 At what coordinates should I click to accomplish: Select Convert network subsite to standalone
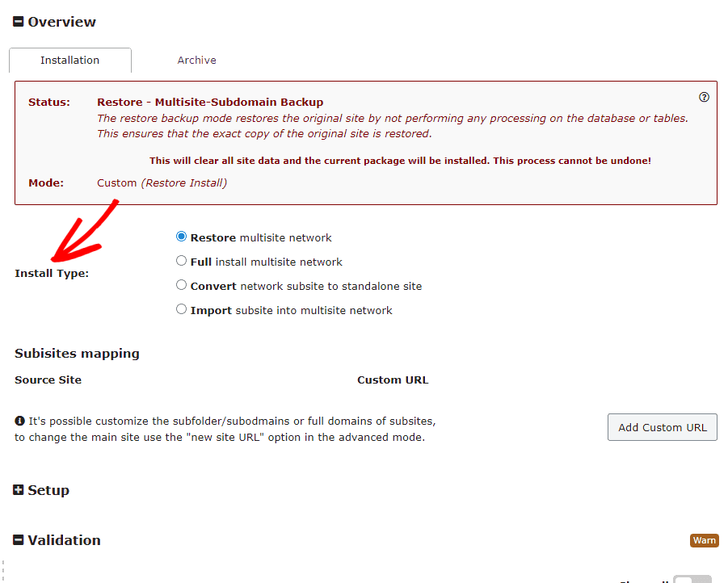click(x=182, y=285)
